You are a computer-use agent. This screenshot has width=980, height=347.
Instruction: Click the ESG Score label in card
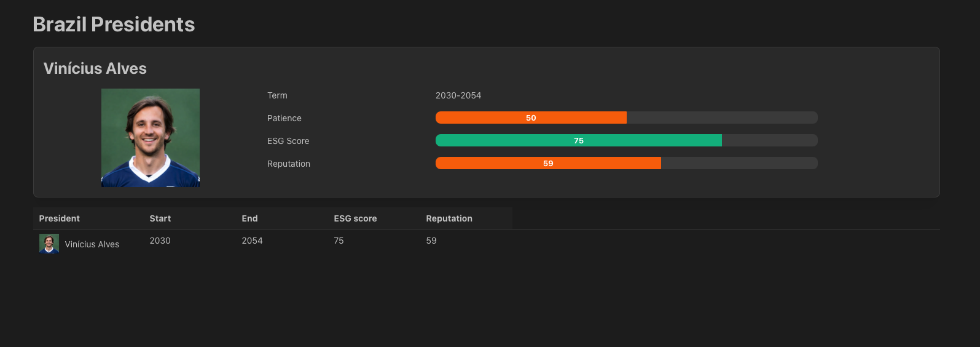click(288, 141)
